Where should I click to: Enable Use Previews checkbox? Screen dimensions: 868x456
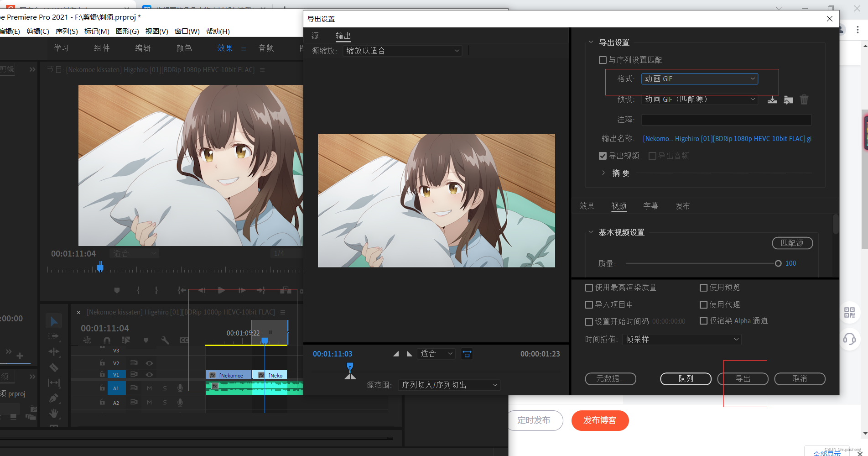pyautogui.click(x=703, y=288)
